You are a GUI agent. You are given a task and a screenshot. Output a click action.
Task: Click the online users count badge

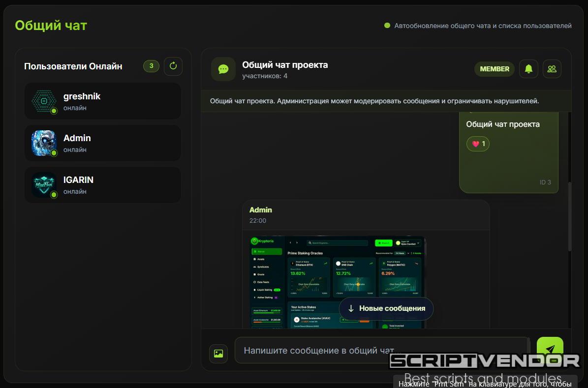[151, 66]
